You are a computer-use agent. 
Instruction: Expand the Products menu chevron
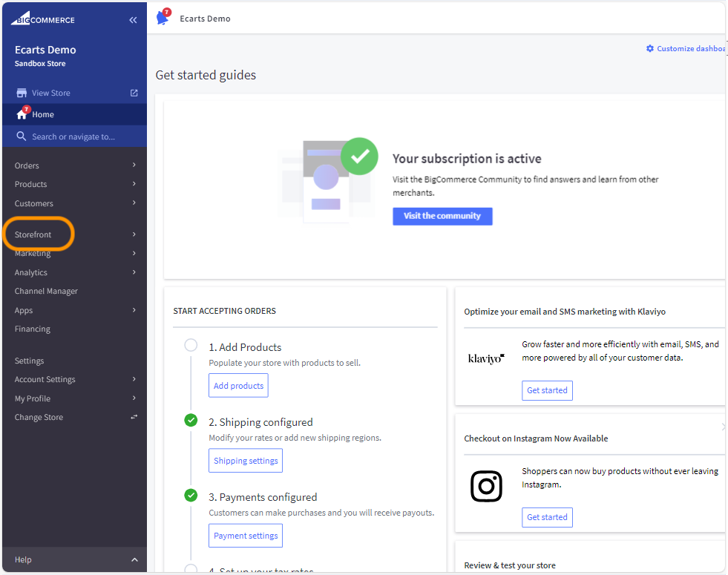coord(134,184)
